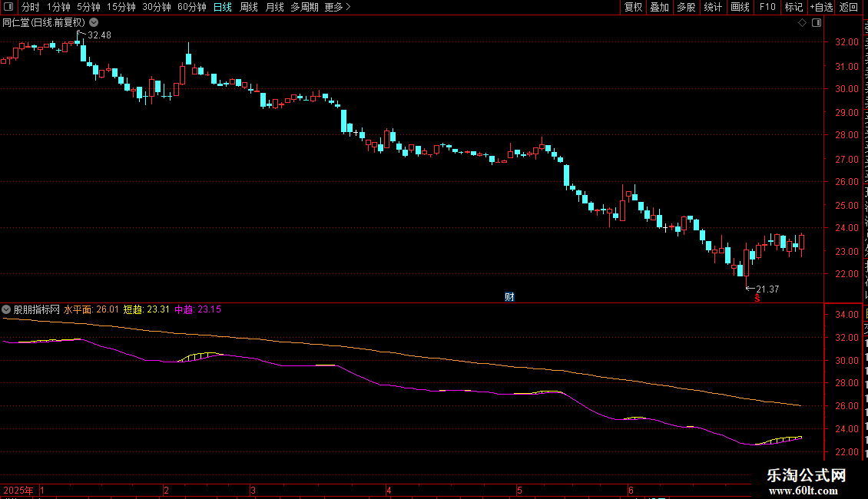
Task: Click the red S signal marker
Action: point(757,299)
